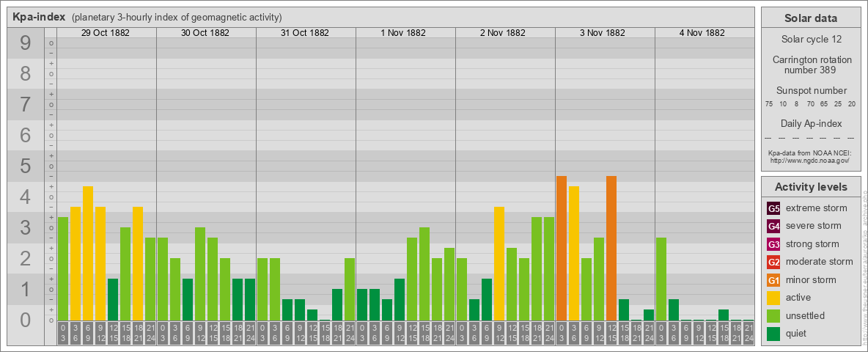This screenshot has height=352, width=868.
Task: Select the 30 Oct 1882 date header
Action: [205, 33]
